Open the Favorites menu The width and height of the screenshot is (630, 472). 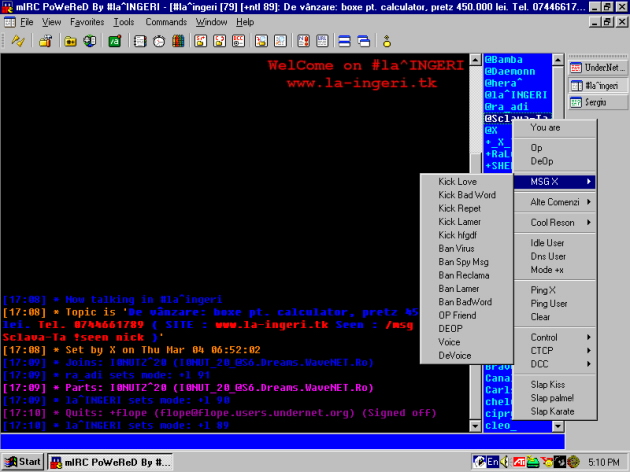click(87, 22)
